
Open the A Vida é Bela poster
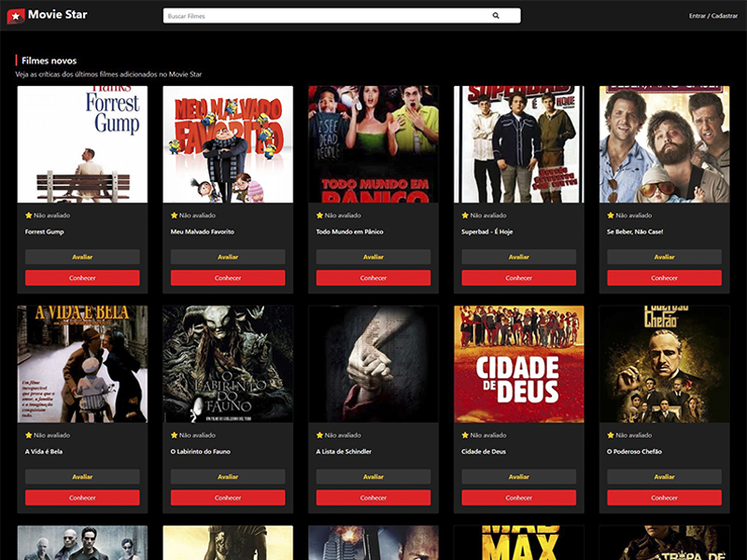(82, 364)
